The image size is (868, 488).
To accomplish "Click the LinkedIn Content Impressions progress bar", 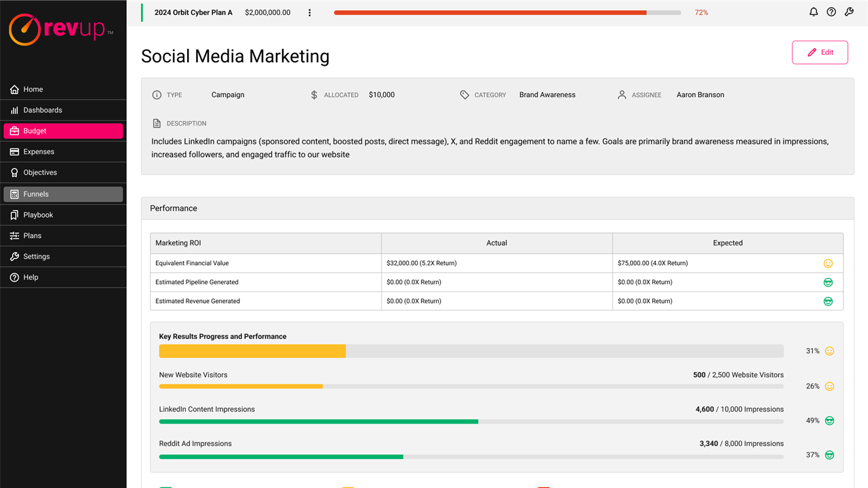I will click(x=471, y=422).
